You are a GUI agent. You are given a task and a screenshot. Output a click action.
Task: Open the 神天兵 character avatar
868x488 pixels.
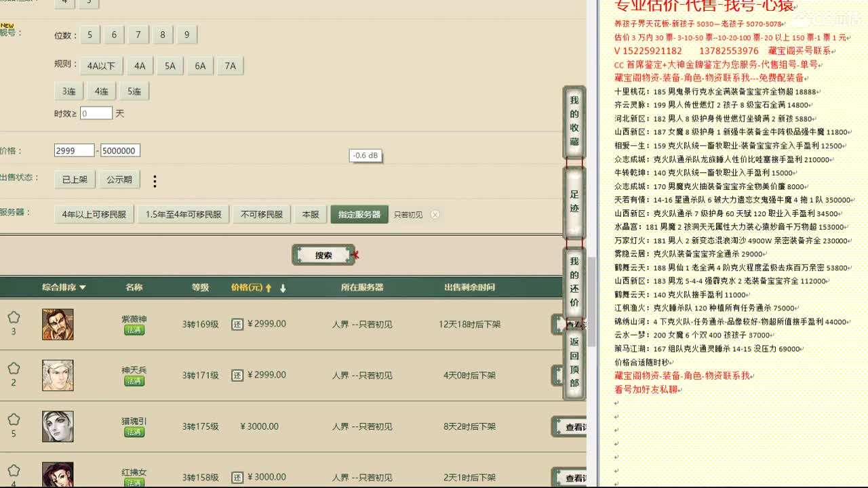click(x=58, y=375)
